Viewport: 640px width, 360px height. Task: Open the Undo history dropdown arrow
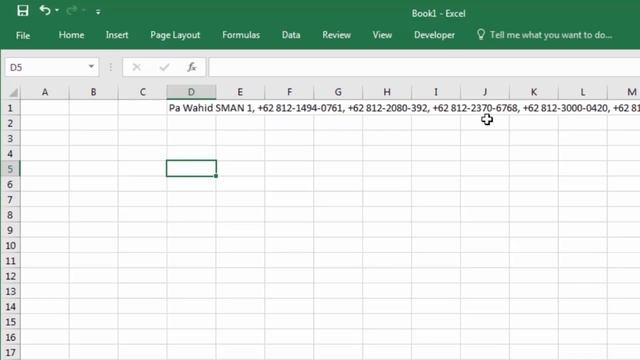pos(57,10)
